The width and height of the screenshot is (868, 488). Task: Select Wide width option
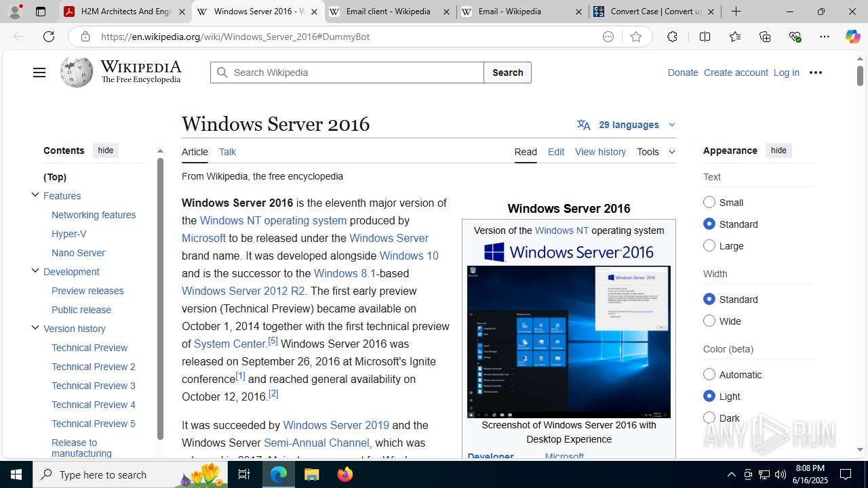click(x=709, y=321)
